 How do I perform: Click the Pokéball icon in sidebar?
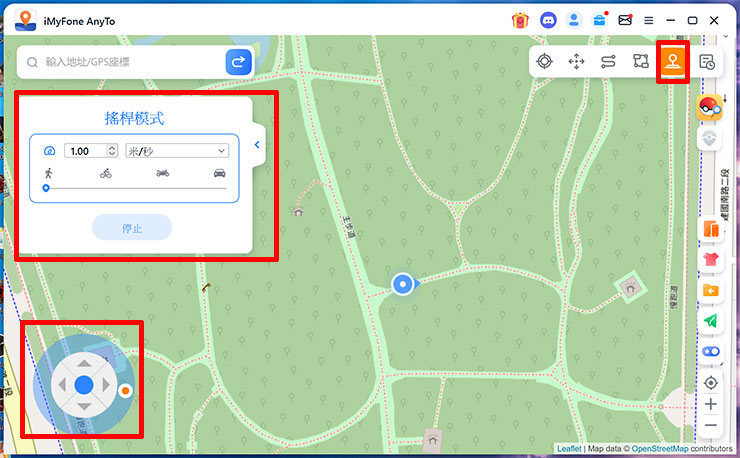pyautogui.click(x=710, y=107)
